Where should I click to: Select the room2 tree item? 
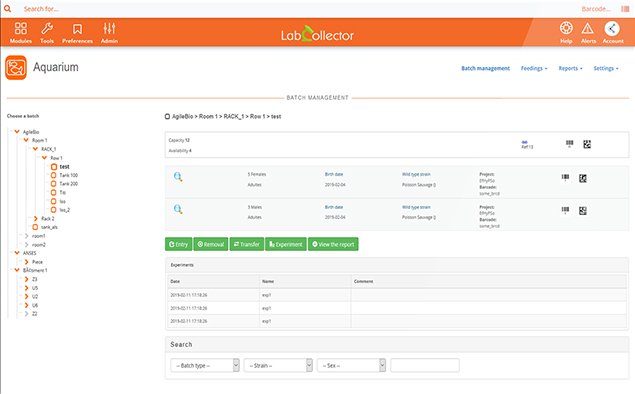coord(39,245)
